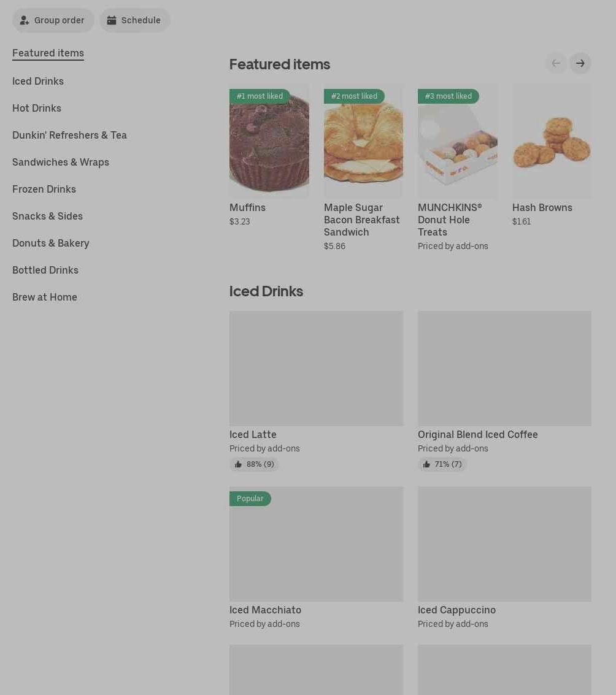Select the Hot Drinks menu category

pyautogui.click(x=37, y=108)
